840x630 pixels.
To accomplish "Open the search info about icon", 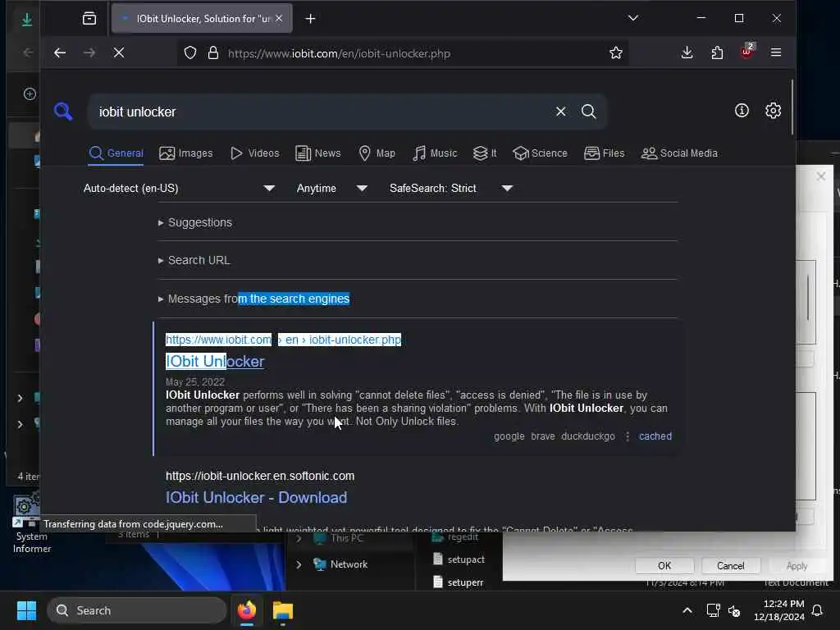I will pos(742,111).
